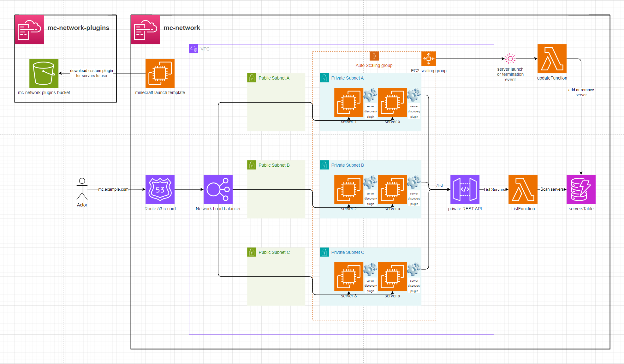The image size is (624, 364).
Task: Click the server launch event icon
Action: tap(510, 59)
